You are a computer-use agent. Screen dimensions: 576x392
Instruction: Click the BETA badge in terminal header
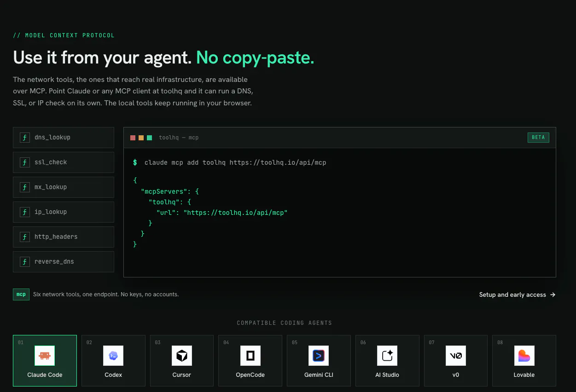[x=538, y=138]
